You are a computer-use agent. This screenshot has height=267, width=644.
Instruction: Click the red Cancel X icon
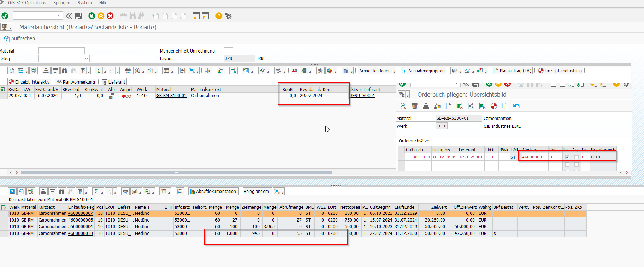click(110, 16)
